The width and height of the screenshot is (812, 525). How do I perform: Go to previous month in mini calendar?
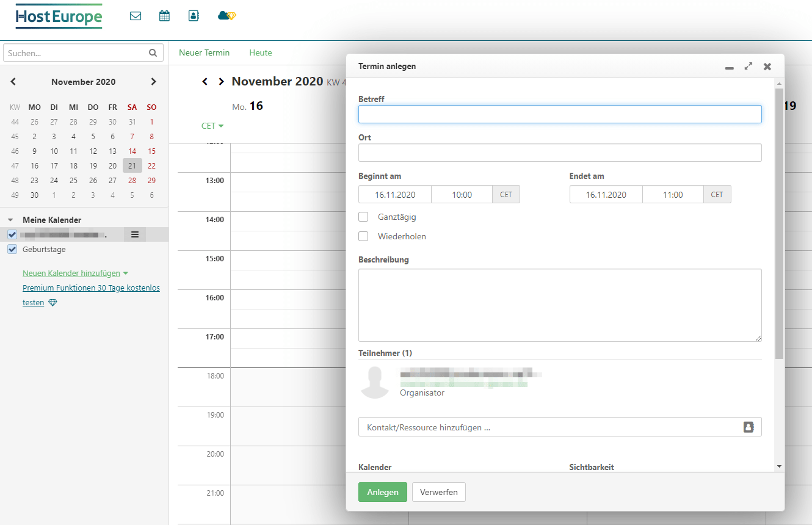13,82
